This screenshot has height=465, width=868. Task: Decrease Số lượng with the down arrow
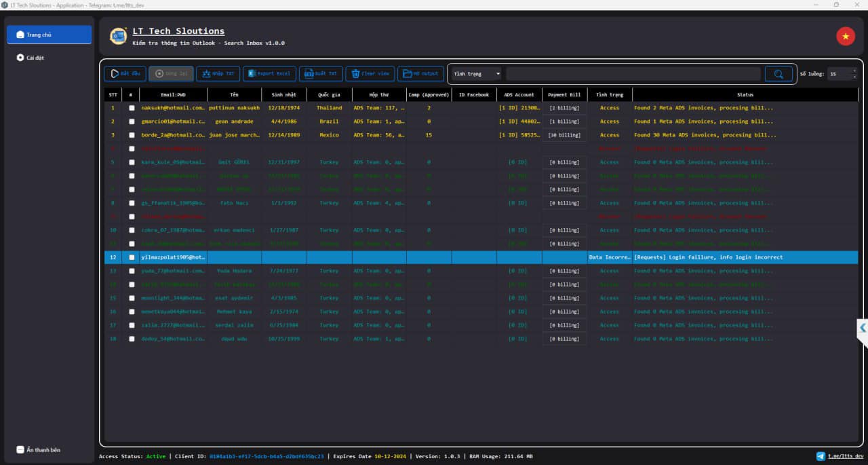pos(854,77)
